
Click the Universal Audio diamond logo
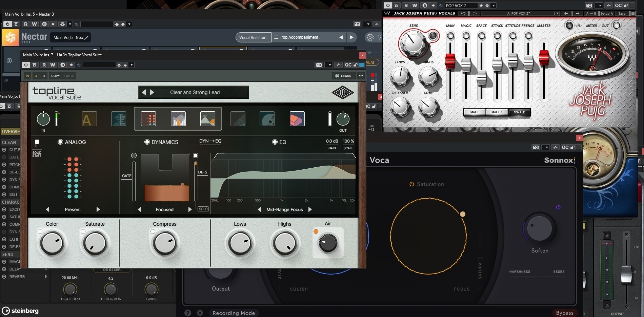tap(342, 92)
